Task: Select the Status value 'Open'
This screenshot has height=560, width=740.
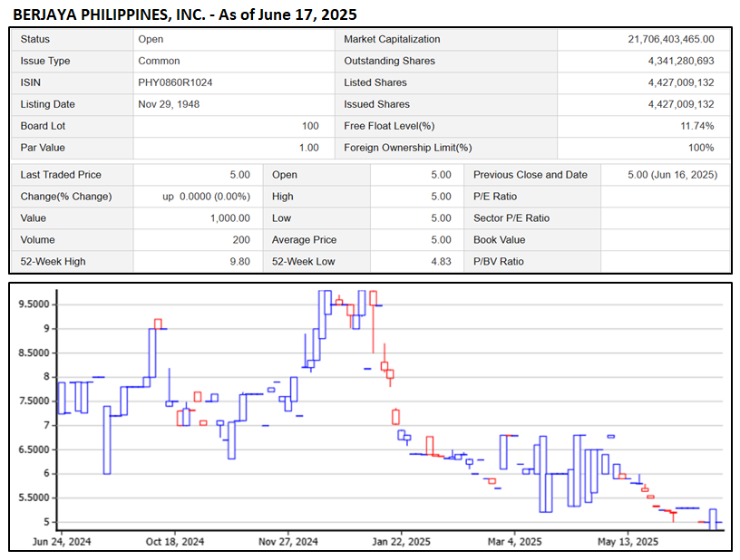Action: [151, 39]
